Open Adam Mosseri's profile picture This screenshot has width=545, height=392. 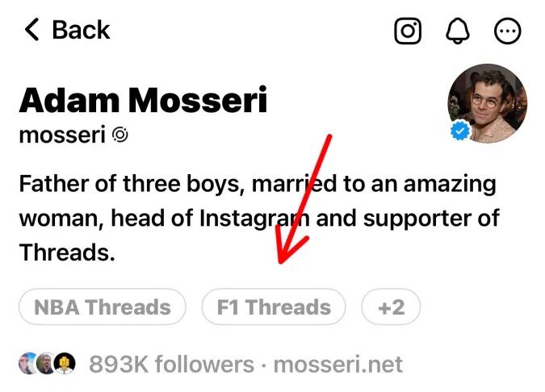[x=487, y=103]
